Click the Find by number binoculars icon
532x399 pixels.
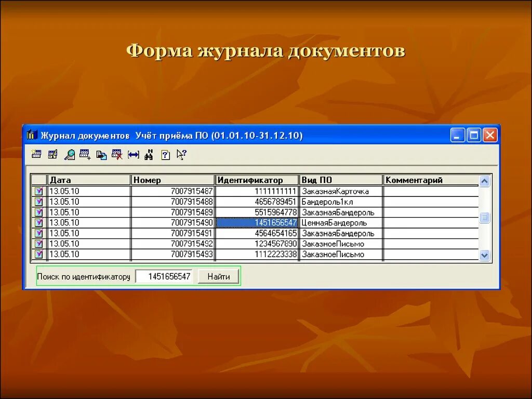[149, 154]
